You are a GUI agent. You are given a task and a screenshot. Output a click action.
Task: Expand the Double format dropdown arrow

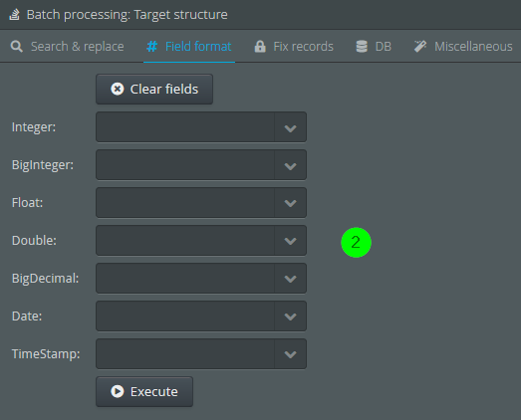(291, 241)
